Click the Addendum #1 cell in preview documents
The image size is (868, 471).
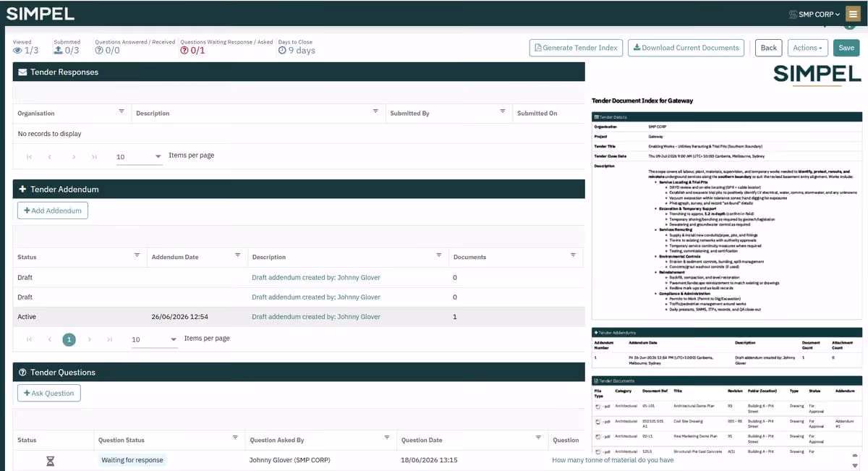tap(845, 423)
